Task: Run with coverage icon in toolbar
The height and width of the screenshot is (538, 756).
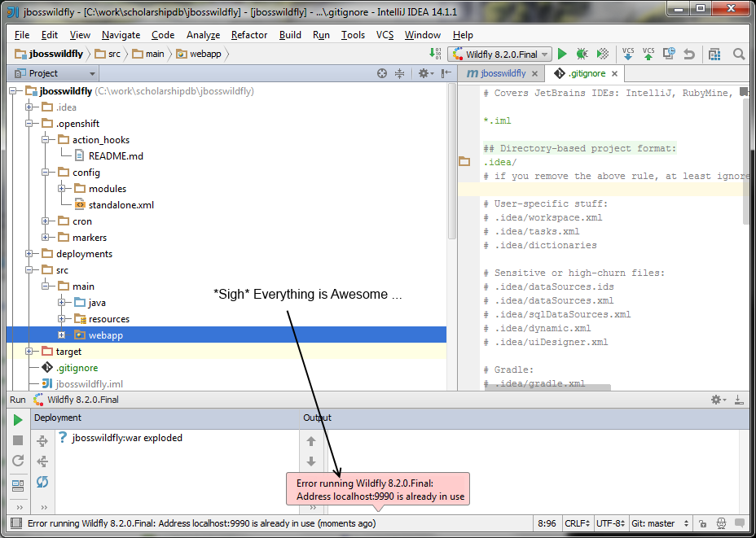Action: 602,54
